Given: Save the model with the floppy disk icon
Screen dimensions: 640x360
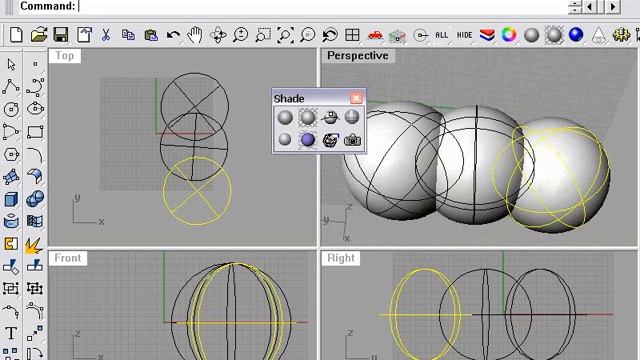Looking at the screenshot, I should point(61,35).
